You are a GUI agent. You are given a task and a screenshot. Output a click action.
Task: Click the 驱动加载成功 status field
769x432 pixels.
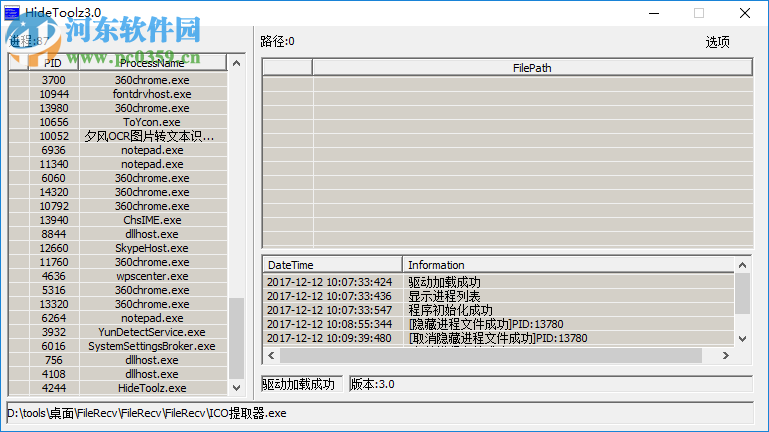pos(302,384)
